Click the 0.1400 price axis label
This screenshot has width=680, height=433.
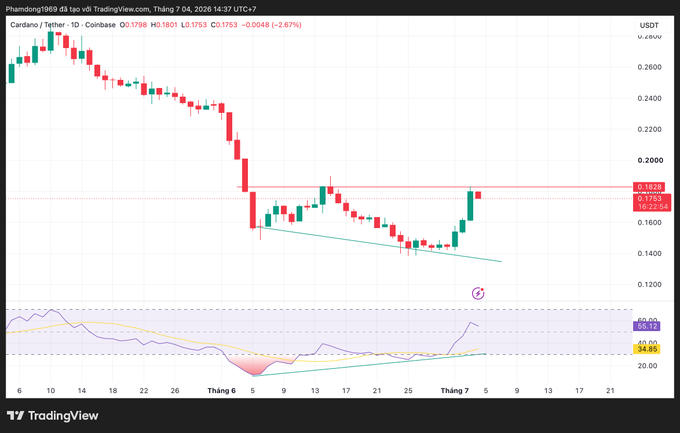[650, 253]
